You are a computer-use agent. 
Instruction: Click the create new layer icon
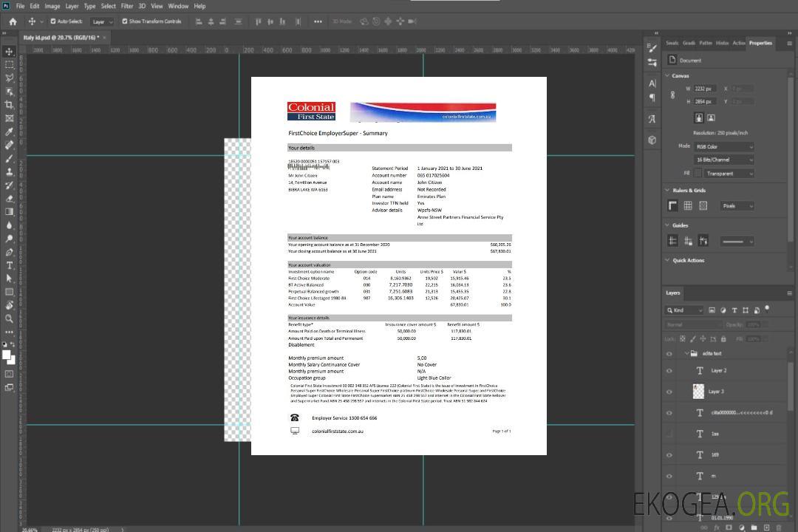tap(766, 528)
